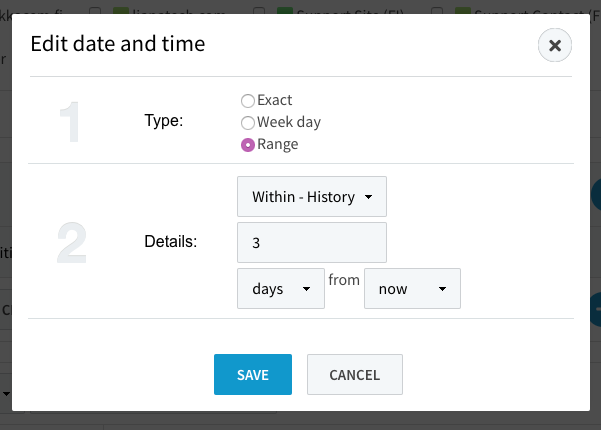Click the details number field containing 3
Image resolution: width=601 pixels, height=430 pixels.
(x=312, y=243)
